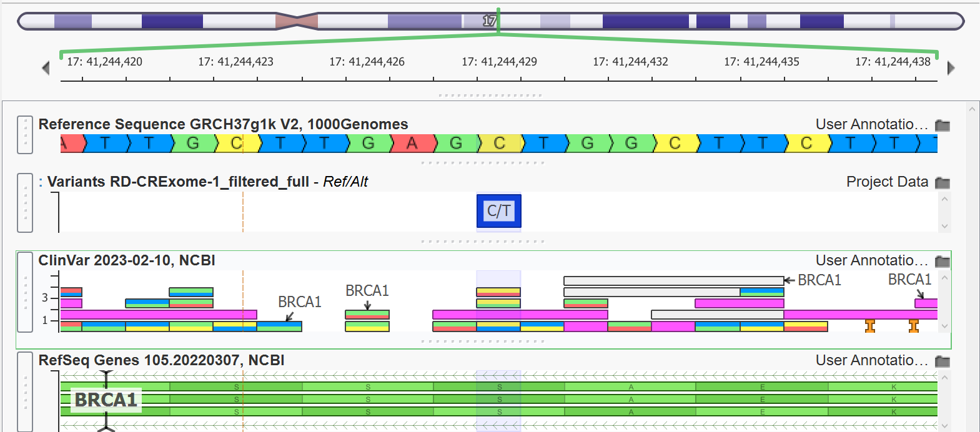This screenshot has height=432, width=980.
Task: Grab the ClinVar track handle
Action: (x=25, y=292)
